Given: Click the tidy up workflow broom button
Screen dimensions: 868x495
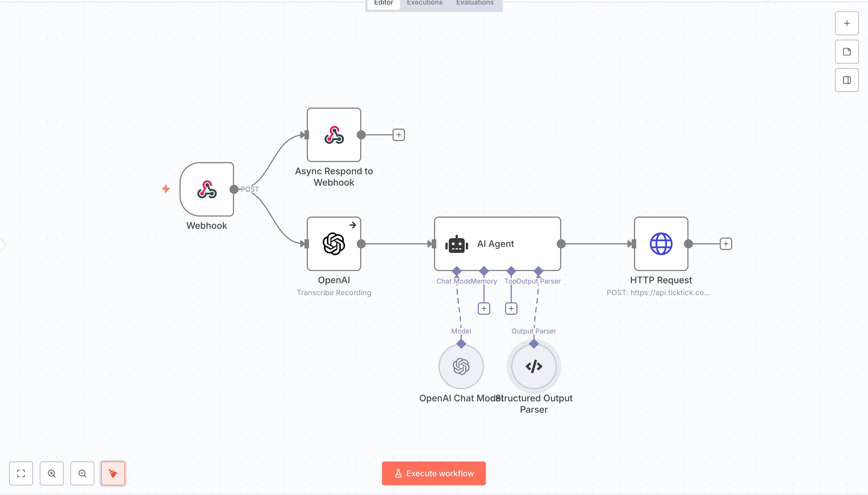Looking at the screenshot, I should click(113, 473).
